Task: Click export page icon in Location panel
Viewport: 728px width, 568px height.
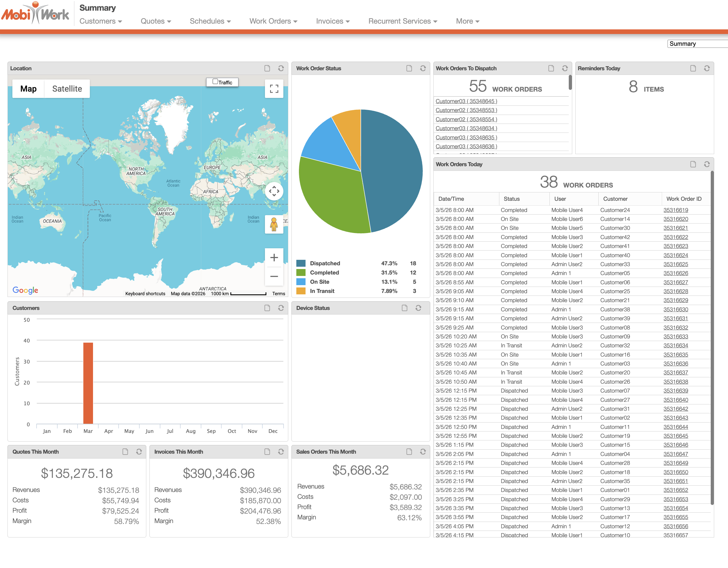Action: coord(267,68)
